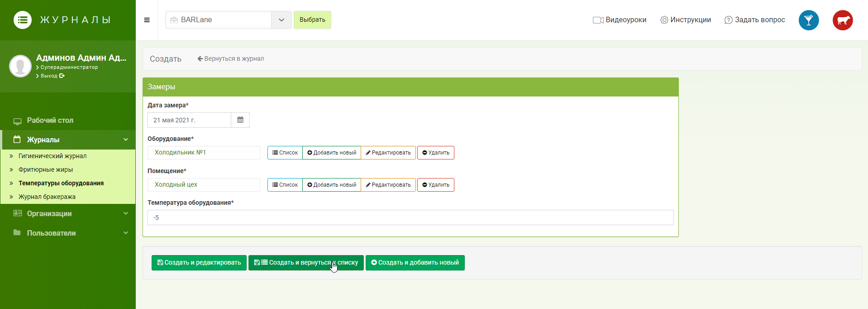Click Админов Админ user name
The width and height of the screenshot is (868, 309).
81,58
